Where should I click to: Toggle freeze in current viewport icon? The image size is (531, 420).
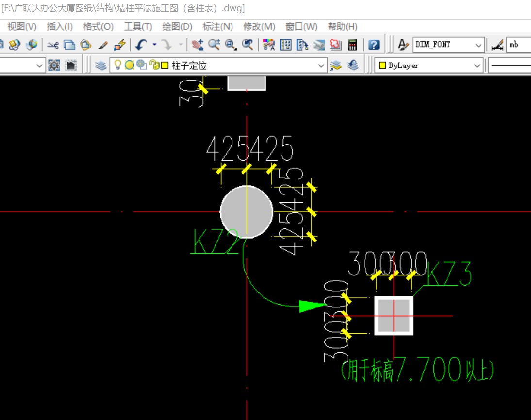tap(141, 65)
